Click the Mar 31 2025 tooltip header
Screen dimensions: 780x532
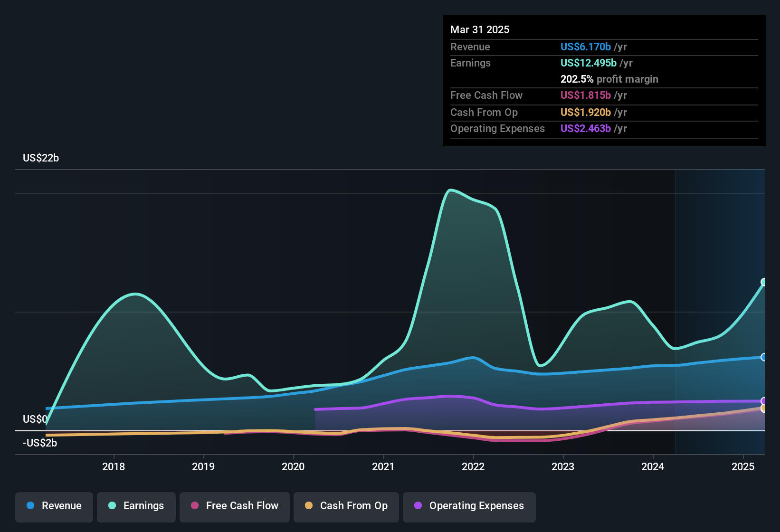480,30
